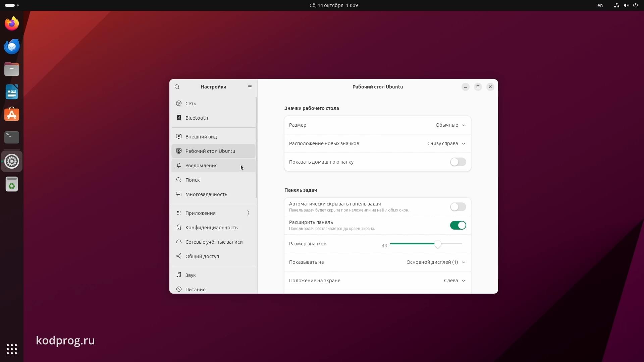Click the Значки рабочего стола heading
The width and height of the screenshot is (644, 362).
coord(312,108)
